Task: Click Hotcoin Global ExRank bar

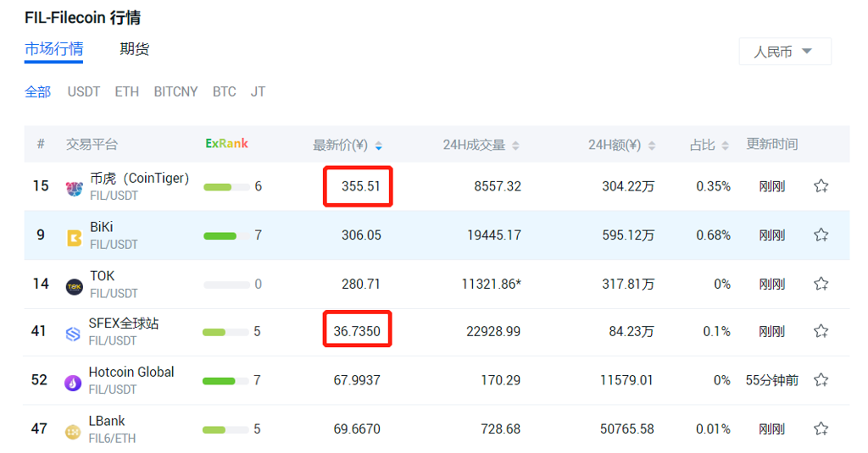Action: [225, 381]
